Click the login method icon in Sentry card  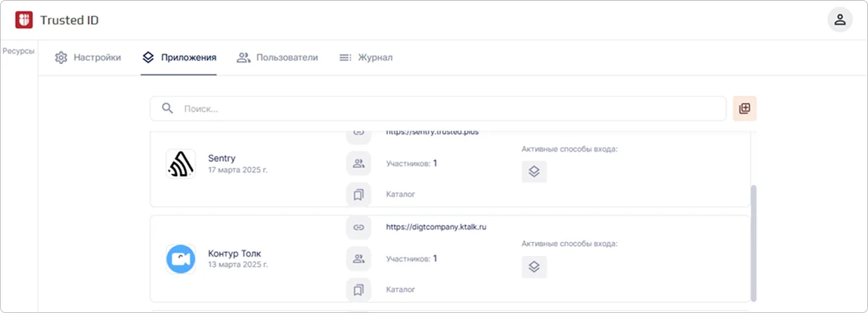pos(534,172)
